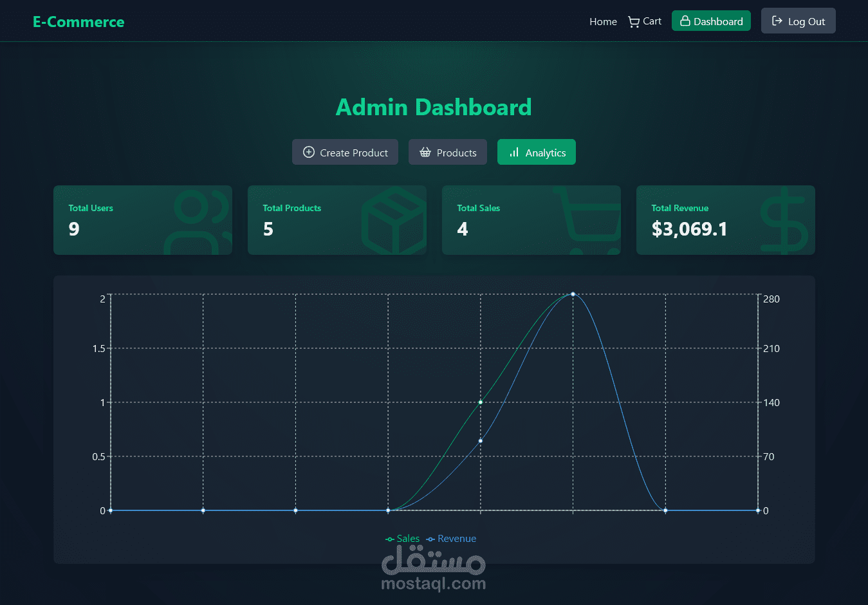Click the $3,069.1 revenue value
Image resolution: width=868 pixels, height=605 pixels.
[689, 229]
